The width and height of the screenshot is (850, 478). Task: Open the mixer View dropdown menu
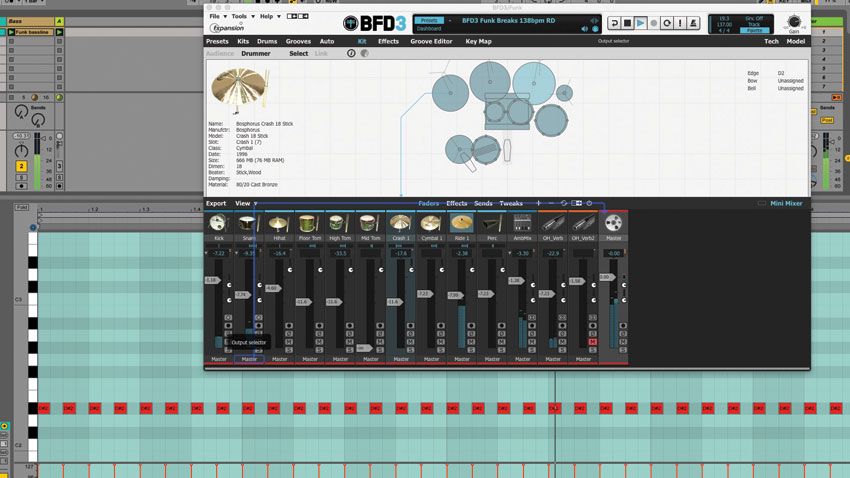coord(244,203)
